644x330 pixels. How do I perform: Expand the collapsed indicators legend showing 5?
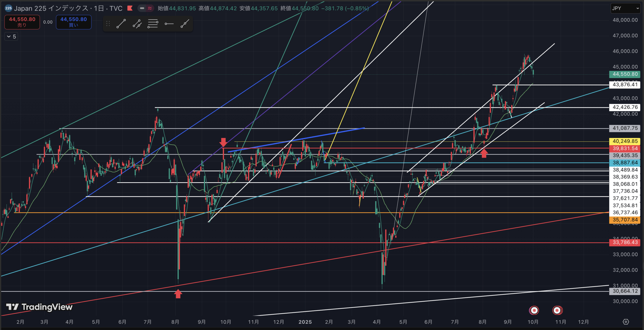(x=11, y=37)
